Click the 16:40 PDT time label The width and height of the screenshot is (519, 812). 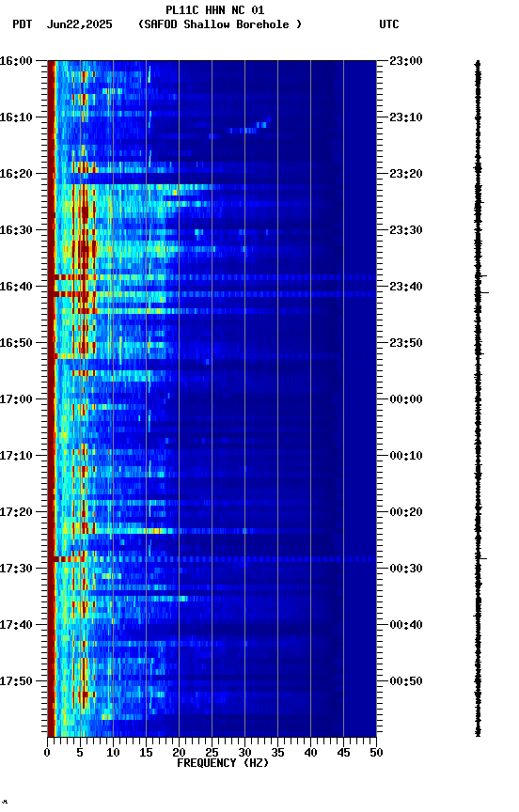(x=16, y=287)
